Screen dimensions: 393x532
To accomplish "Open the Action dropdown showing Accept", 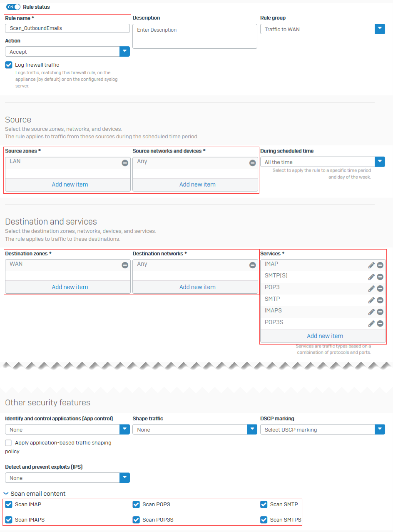I will point(124,50).
